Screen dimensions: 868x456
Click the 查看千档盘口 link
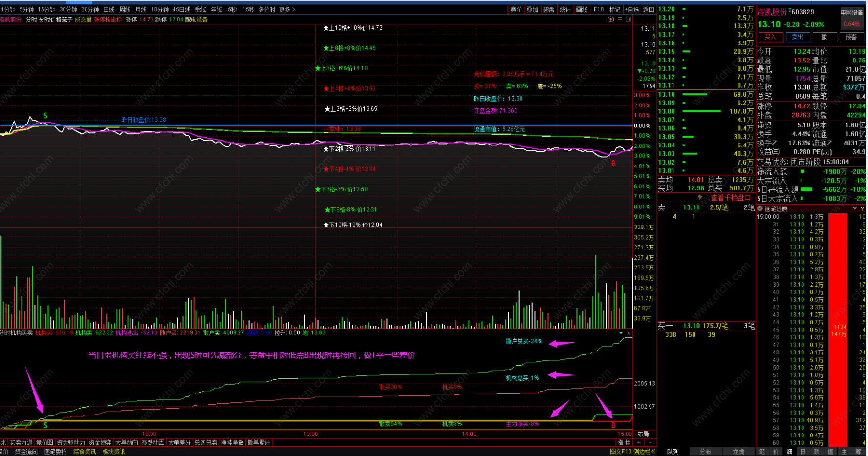(x=730, y=198)
